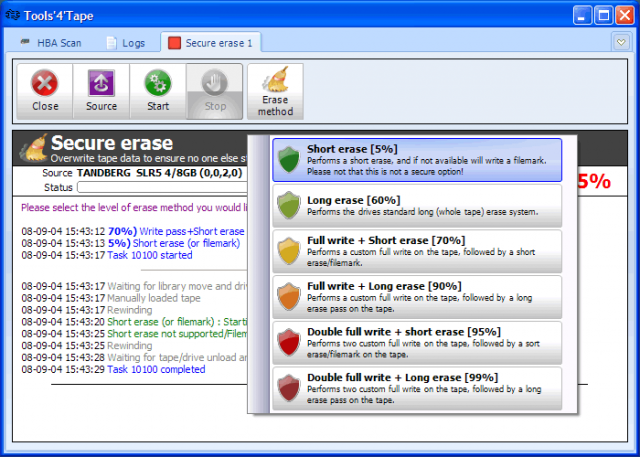Viewport: 640px width, 457px height.
Task: Click dark red shield for Double full write + Long erase
Action: pyautogui.click(x=289, y=387)
